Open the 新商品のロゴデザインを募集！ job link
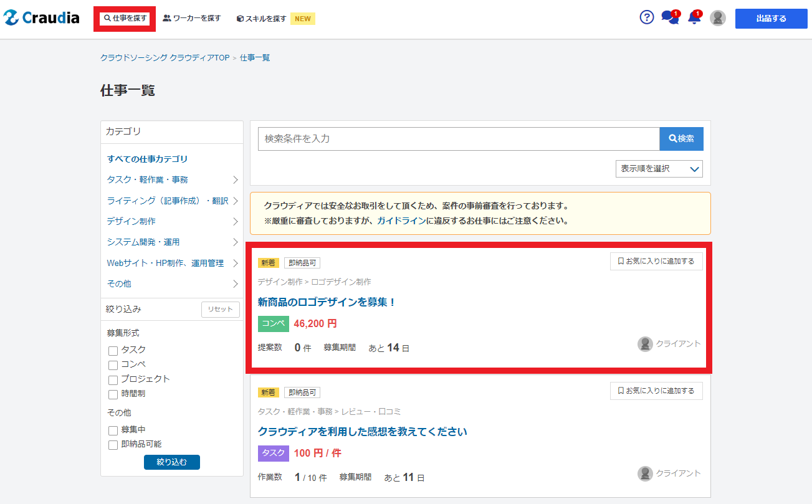Screen dimensions: 812x504 [327, 302]
